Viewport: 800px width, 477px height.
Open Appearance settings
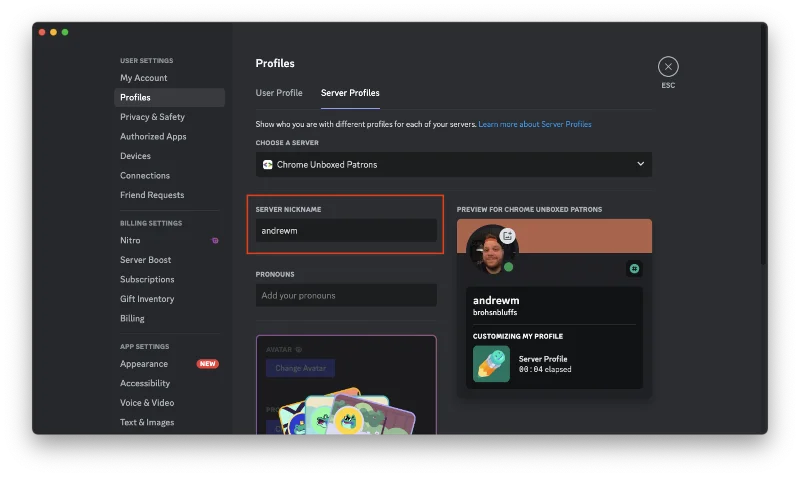point(169,364)
